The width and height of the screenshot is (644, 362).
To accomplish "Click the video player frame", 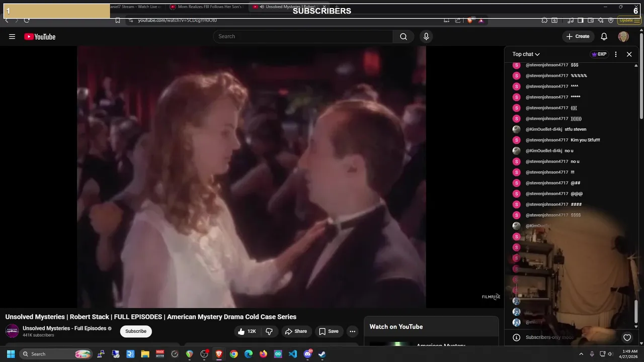I will (x=252, y=177).
